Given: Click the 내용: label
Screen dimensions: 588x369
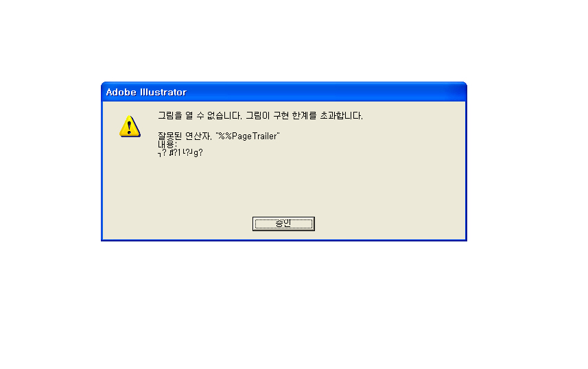Looking at the screenshot, I should 167,144.
